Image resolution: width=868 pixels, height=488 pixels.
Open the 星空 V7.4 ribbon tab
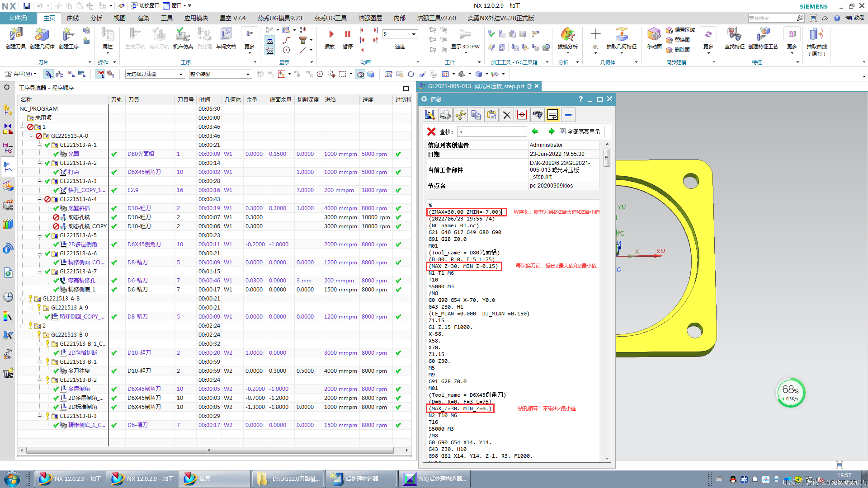(232, 18)
